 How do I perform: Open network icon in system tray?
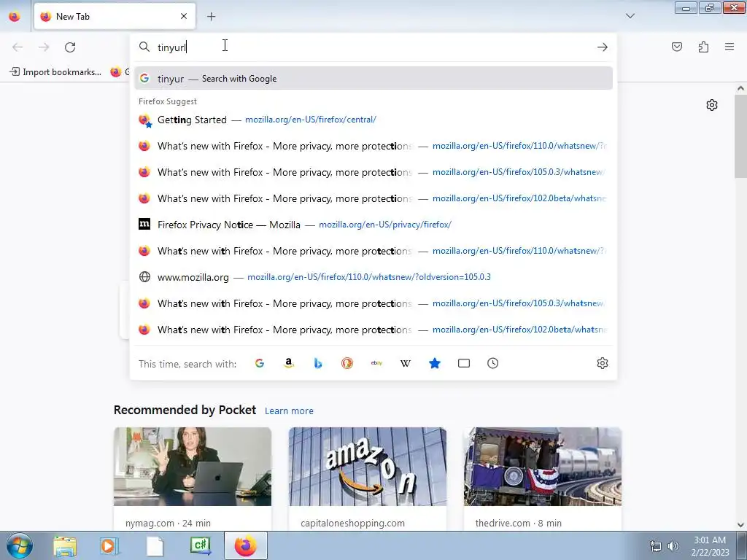(x=656, y=546)
